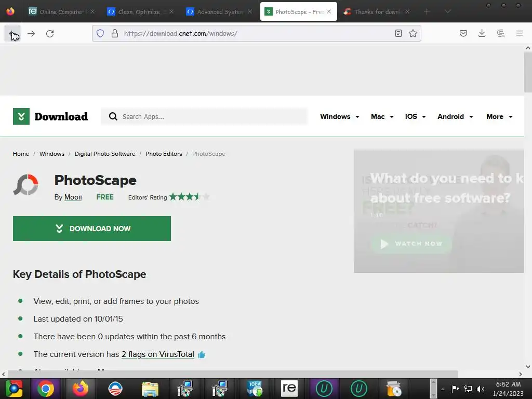Open the Firefox hamburger menu
This screenshot has width=532, height=399.
pos(520,33)
